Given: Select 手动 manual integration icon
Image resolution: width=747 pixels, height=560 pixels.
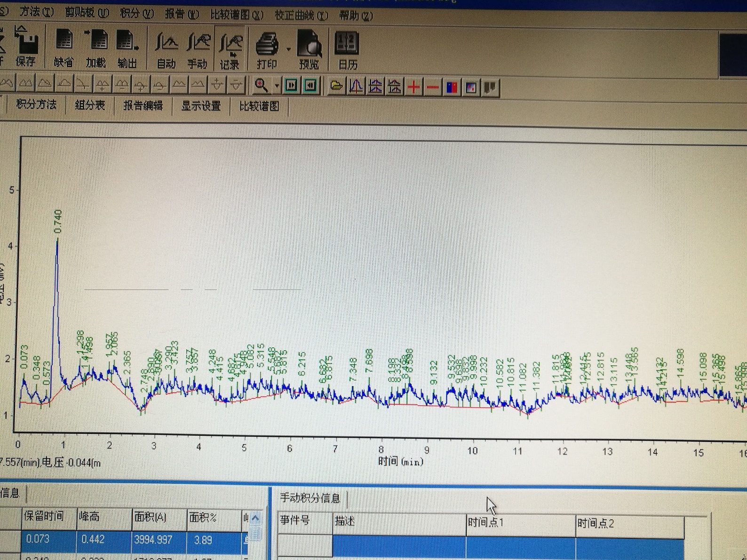Looking at the screenshot, I should (198, 49).
